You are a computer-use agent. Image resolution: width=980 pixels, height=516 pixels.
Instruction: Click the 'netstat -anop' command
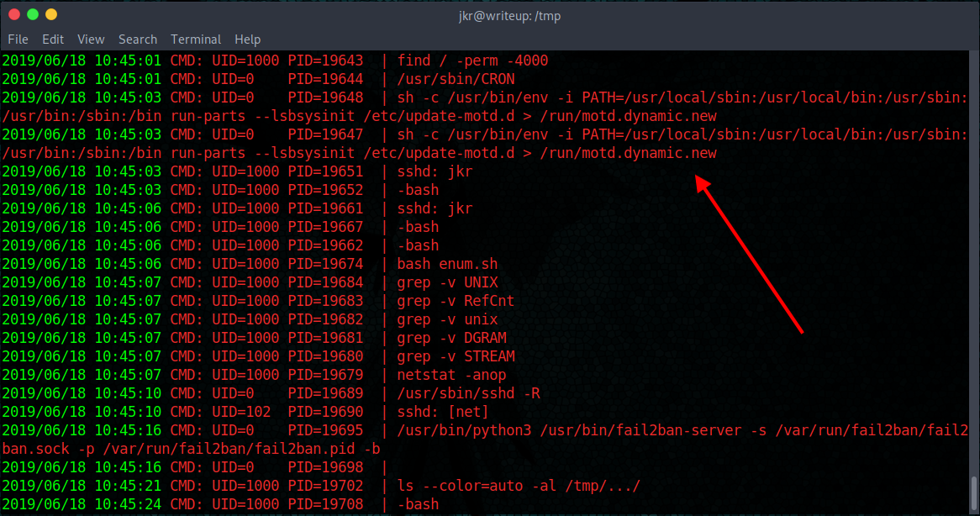pos(452,375)
